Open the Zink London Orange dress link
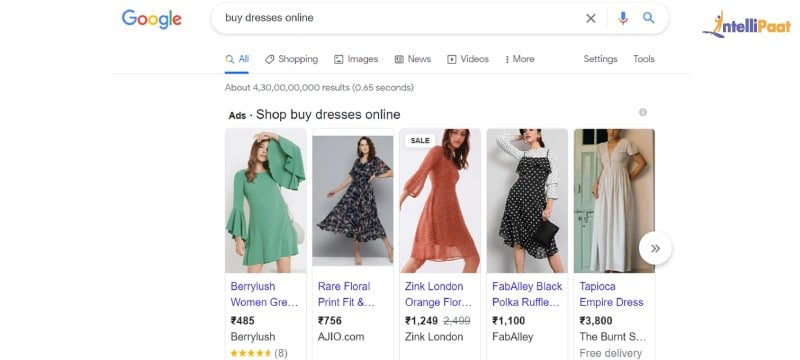The width and height of the screenshot is (800, 360). [x=439, y=294]
